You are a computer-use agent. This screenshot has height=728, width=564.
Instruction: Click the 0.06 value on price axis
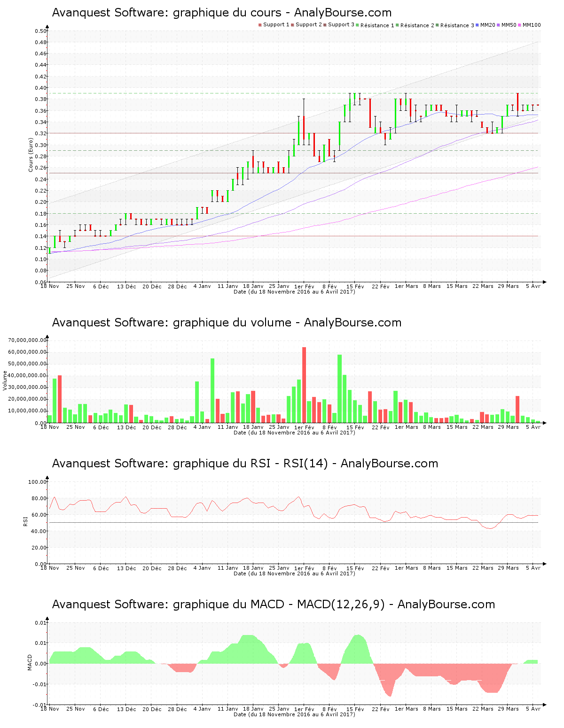40,282
